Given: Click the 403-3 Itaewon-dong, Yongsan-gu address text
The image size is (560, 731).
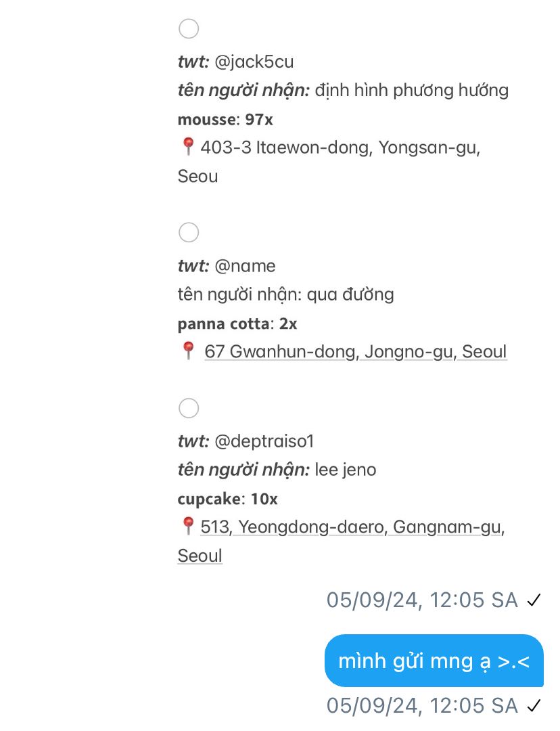Looking at the screenshot, I should tap(340, 148).
